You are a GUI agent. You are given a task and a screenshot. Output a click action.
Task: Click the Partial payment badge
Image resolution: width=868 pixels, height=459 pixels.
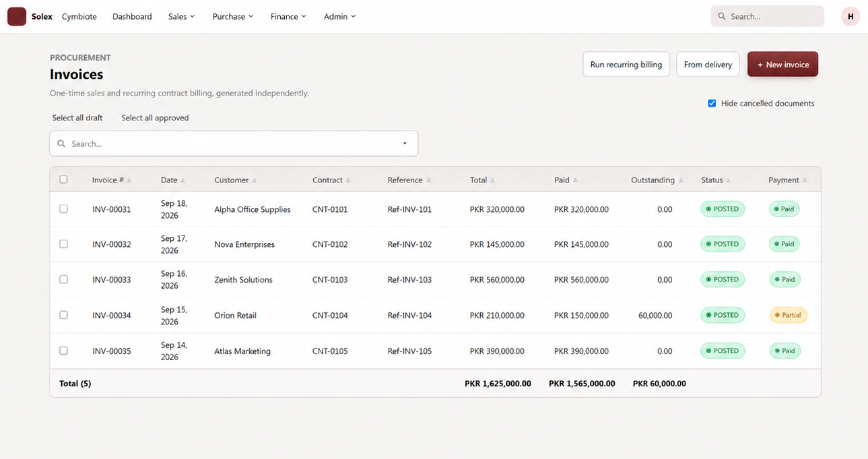coord(788,315)
